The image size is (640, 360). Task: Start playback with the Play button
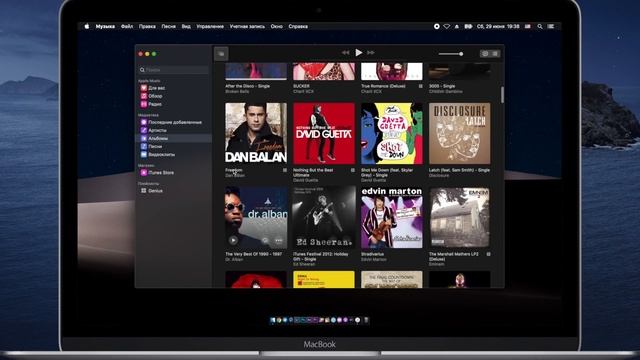coord(358,53)
